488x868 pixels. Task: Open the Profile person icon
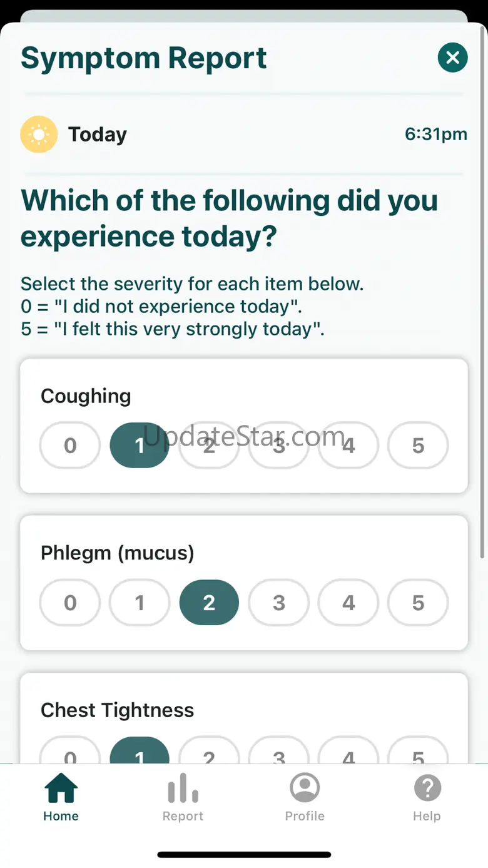305,788
